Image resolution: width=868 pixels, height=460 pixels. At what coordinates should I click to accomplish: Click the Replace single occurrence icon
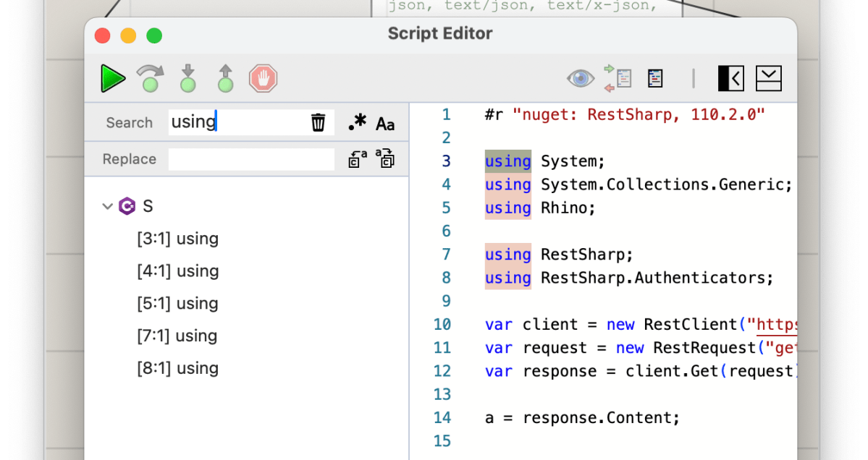pyautogui.click(x=358, y=159)
